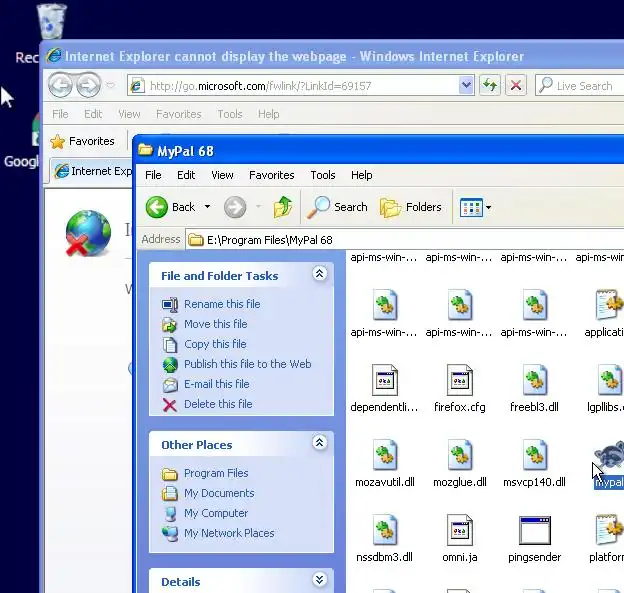
Task: Click E-mail this file
Action: (216, 384)
